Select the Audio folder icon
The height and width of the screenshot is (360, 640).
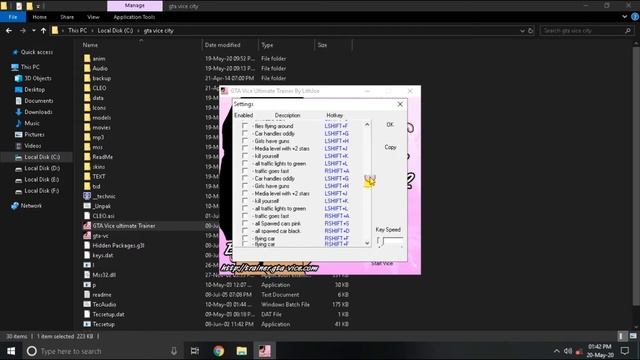(x=87, y=68)
